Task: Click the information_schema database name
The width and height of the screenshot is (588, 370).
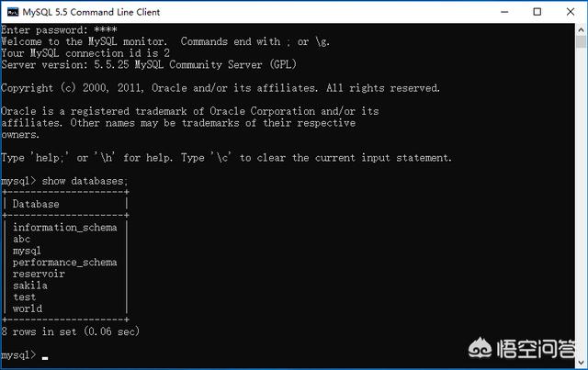Action: pyautogui.click(x=64, y=227)
